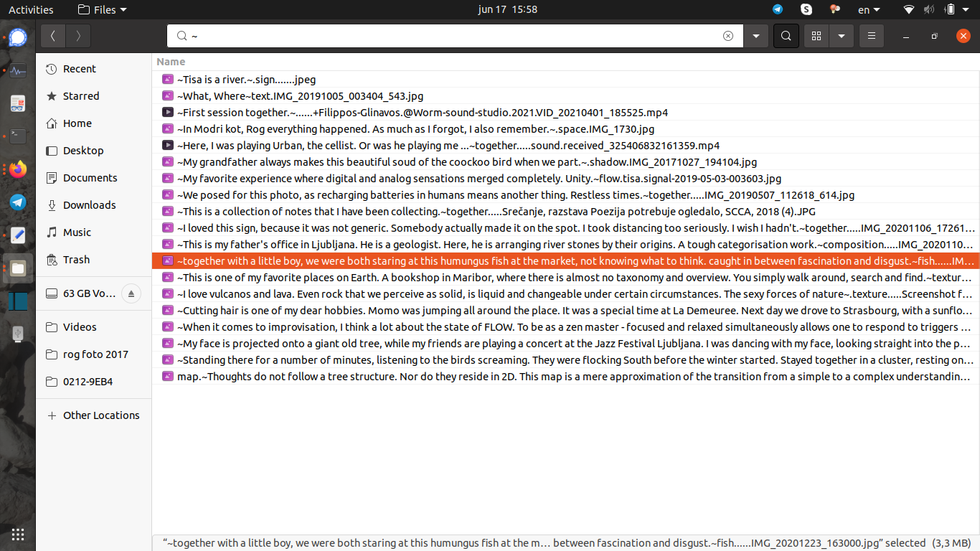Viewport: 980px width, 551px height.
Task: Open the Files app menu in top bar
Action: point(102,9)
